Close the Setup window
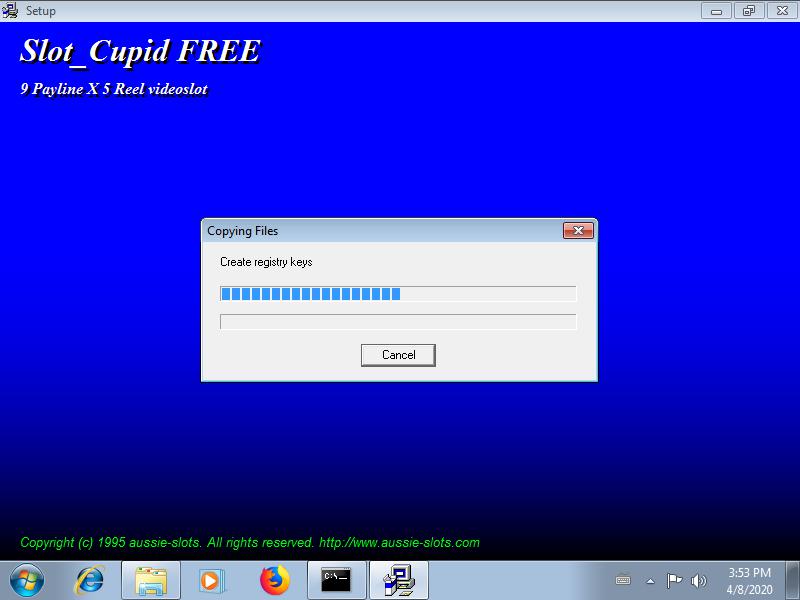The width and height of the screenshot is (800, 600). (782, 11)
